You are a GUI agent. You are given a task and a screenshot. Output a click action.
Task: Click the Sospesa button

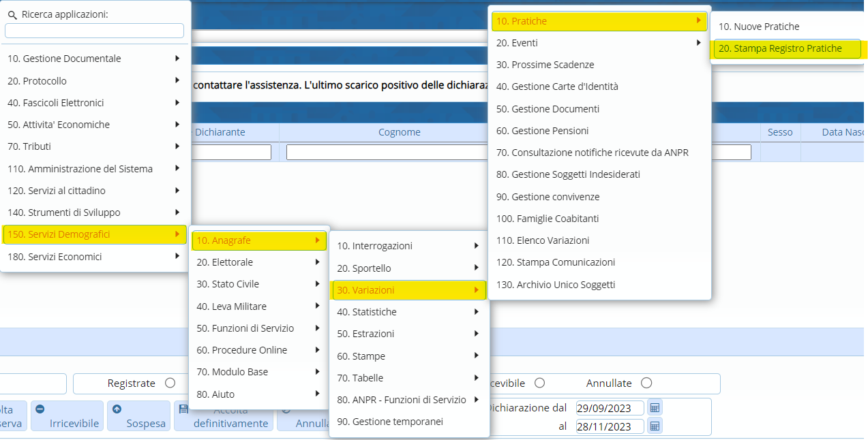tap(138, 416)
